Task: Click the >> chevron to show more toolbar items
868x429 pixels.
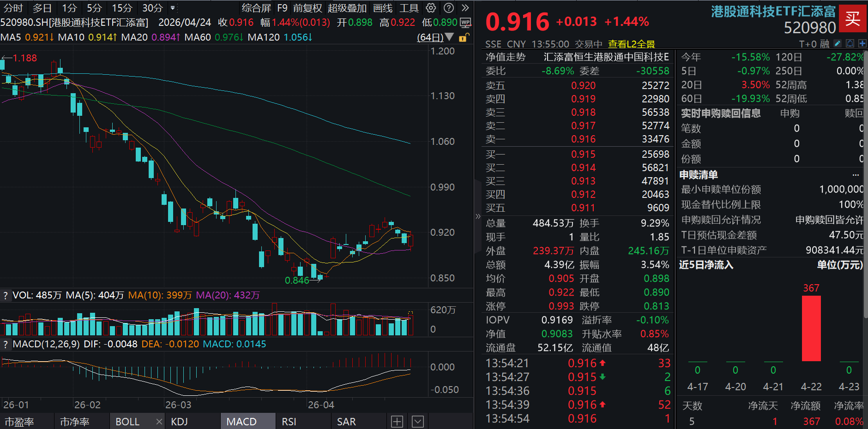Action: click(465, 8)
